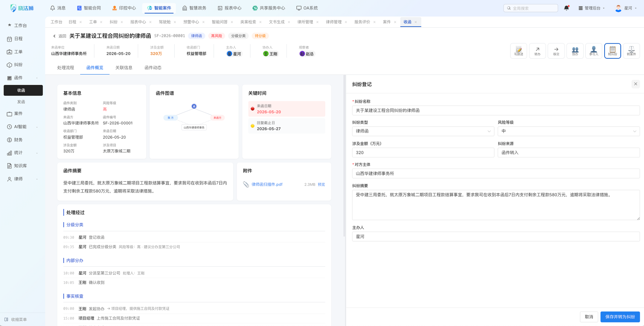Click the 转案件 scales icon
This screenshot has width=644, height=326.
coord(631,51)
